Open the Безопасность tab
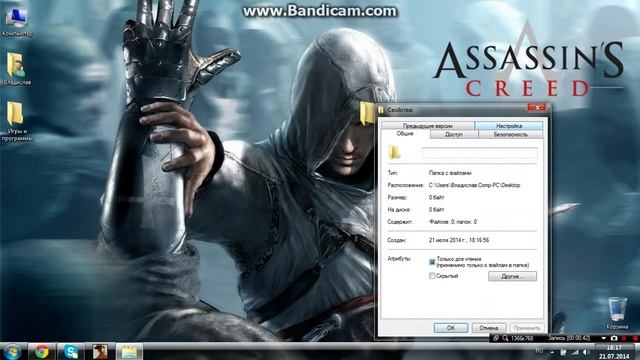The width and height of the screenshot is (640, 360). pyautogui.click(x=511, y=134)
